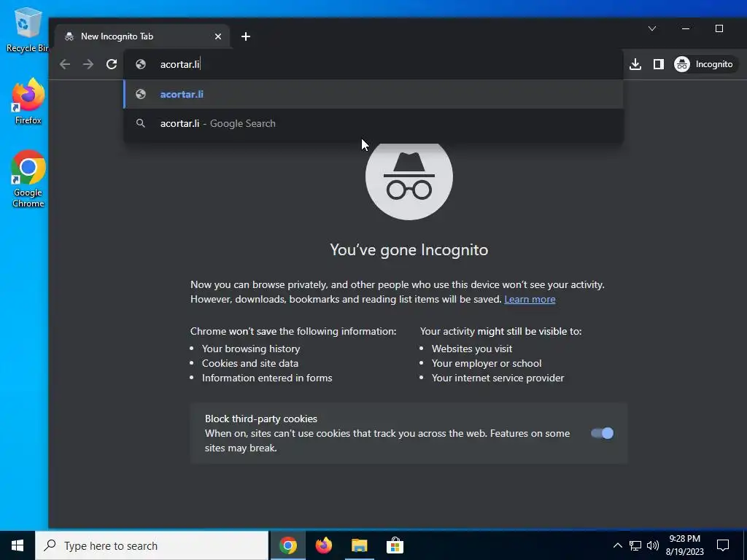The height and width of the screenshot is (560, 747).
Task: Open a new tab with plus button
Action: click(246, 36)
